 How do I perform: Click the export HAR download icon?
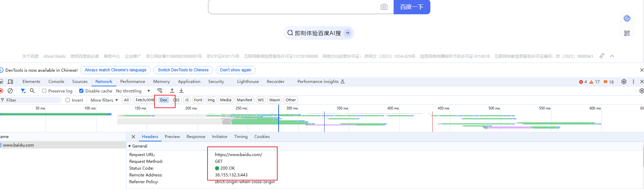[x=181, y=91]
